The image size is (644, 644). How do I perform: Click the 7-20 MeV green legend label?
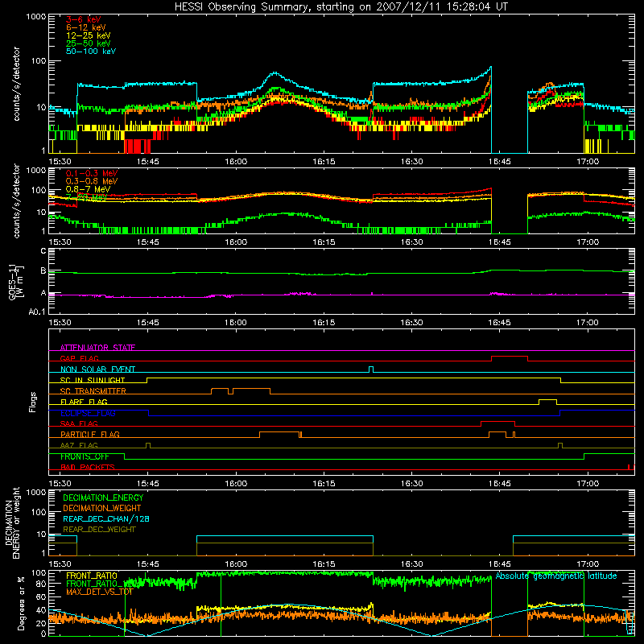coord(87,197)
